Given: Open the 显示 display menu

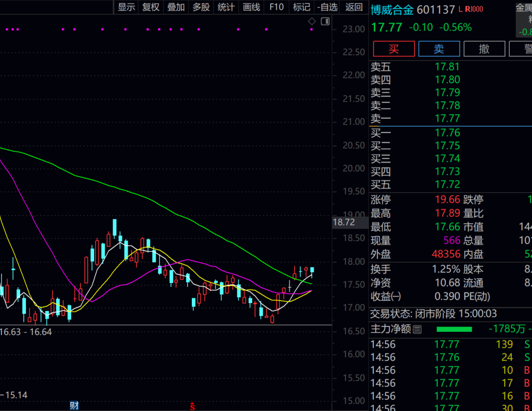Looking at the screenshot, I should (x=126, y=7).
